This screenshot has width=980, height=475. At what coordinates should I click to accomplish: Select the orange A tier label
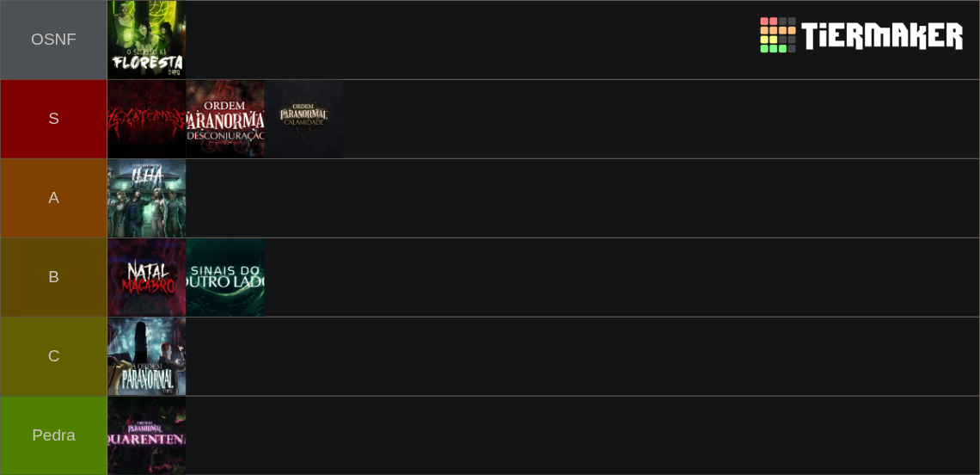pos(54,198)
